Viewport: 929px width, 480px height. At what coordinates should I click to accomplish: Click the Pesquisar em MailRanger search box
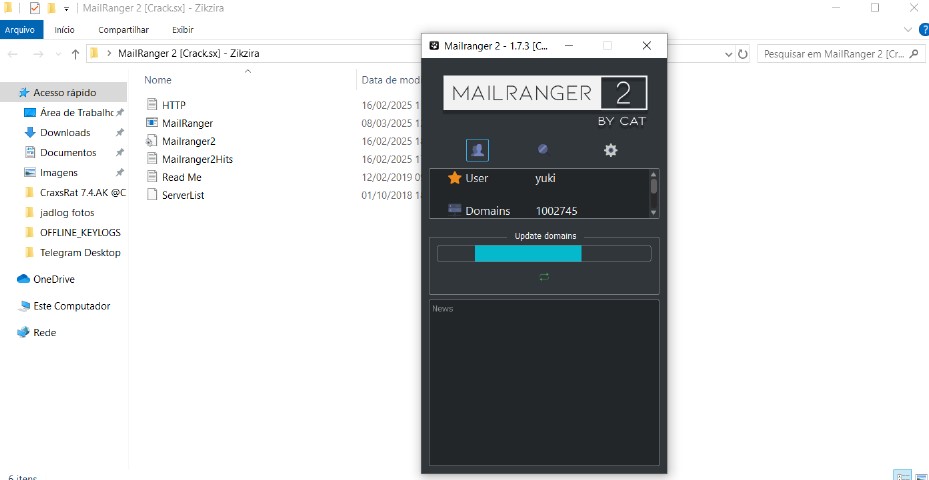point(841,54)
